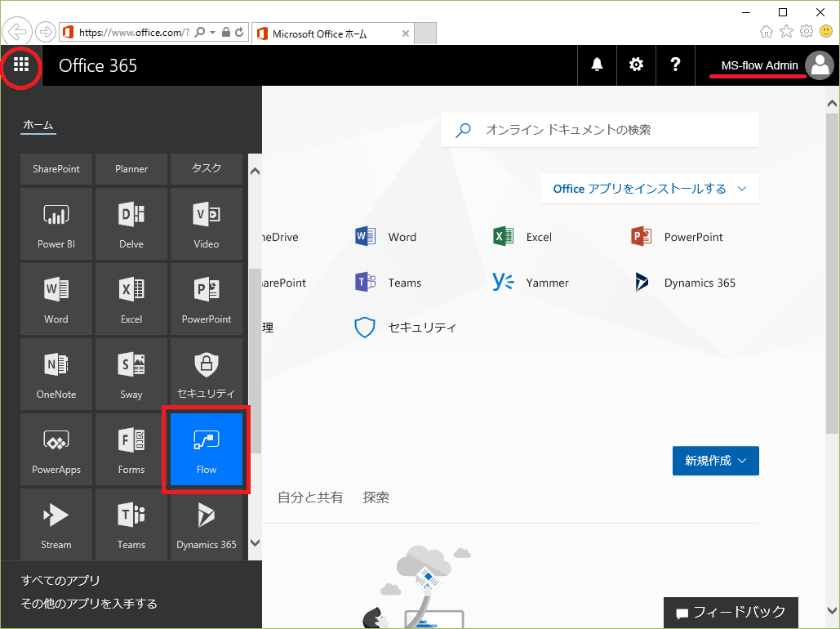Click page scrollbar down arrow
This screenshot has height=629, width=840.
(832, 610)
